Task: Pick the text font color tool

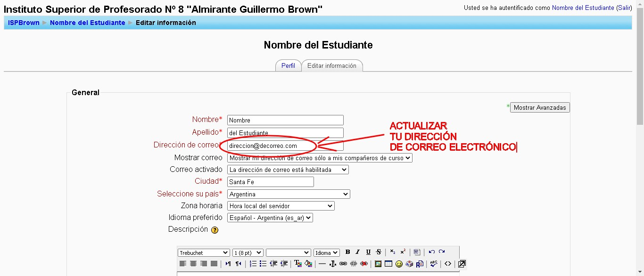Action: [x=298, y=264]
